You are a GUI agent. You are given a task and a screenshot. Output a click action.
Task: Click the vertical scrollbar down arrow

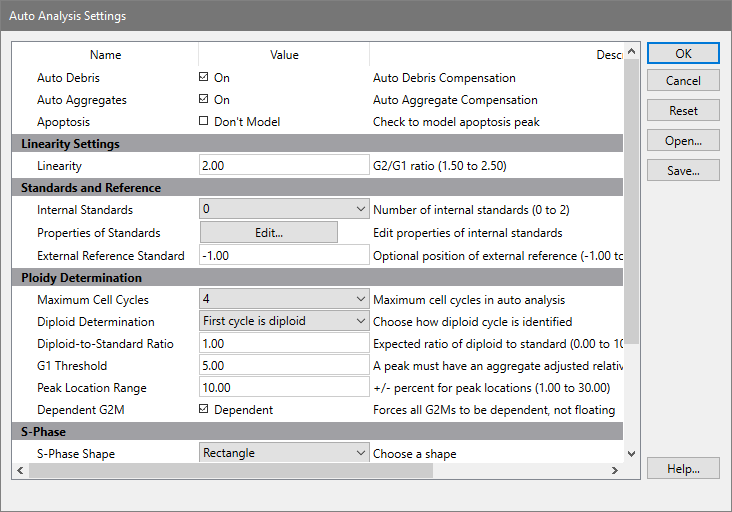(632, 454)
